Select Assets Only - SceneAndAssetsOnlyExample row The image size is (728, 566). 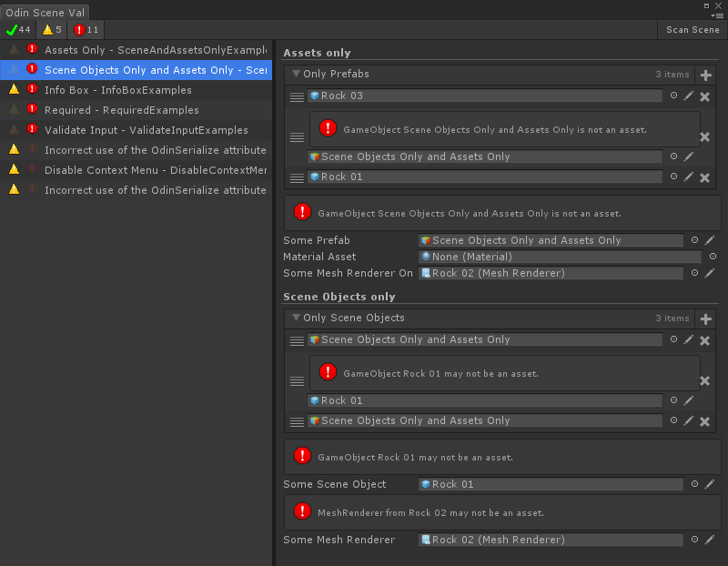point(136,50)
